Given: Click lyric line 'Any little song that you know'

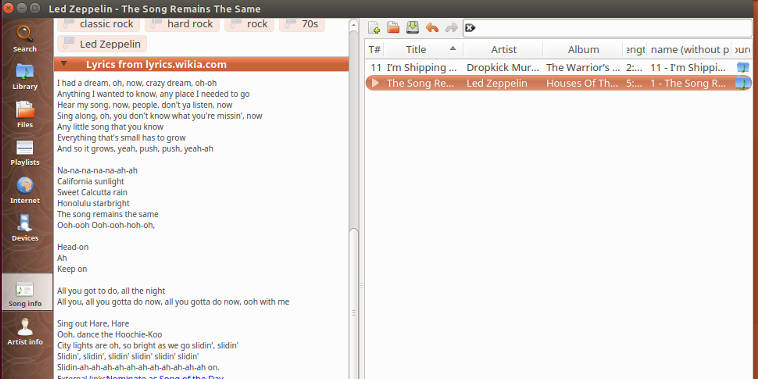Looking at the screenshot, I should 110,127.
